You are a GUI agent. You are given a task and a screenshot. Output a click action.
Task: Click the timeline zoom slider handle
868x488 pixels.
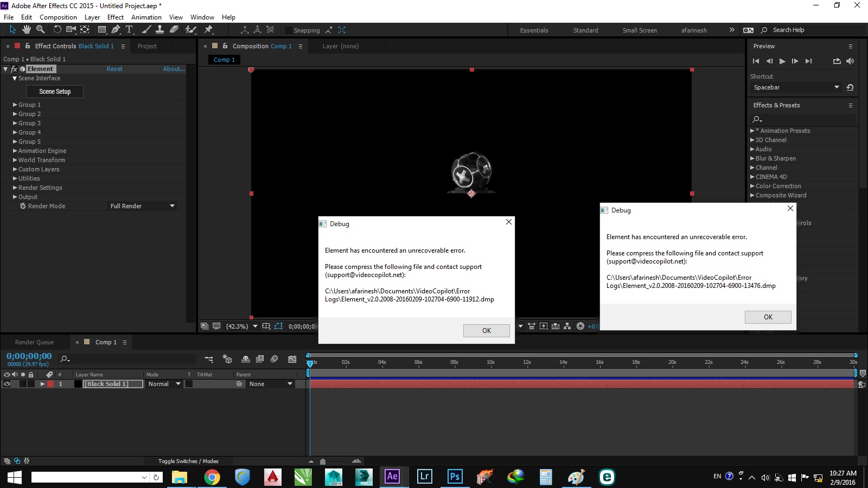tap(323, 461)
